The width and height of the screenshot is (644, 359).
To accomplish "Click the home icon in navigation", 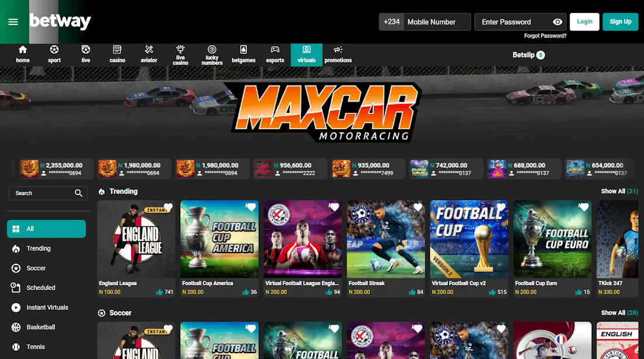I will (x=22, y=51).
